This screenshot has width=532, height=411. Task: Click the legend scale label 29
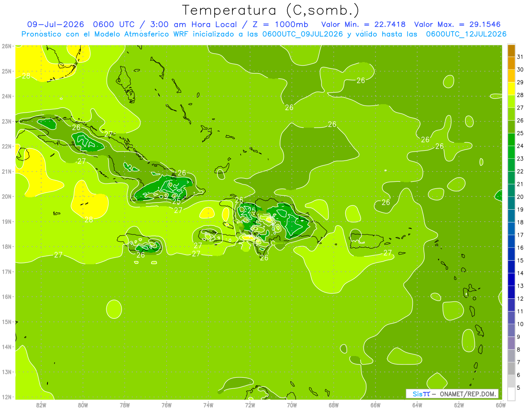point(520,82)
